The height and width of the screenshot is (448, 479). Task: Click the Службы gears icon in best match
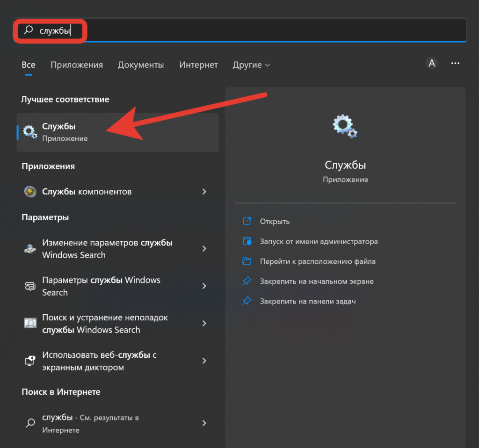30,132
